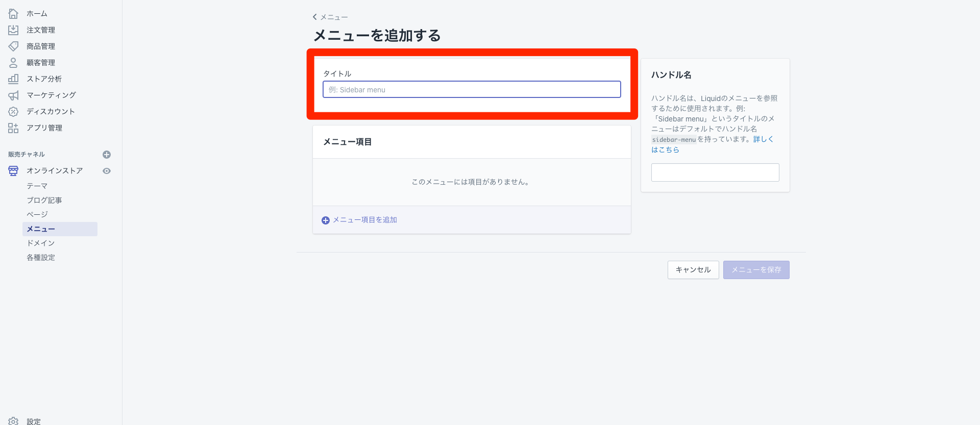Click the ディスカウント badge icon

13,112
